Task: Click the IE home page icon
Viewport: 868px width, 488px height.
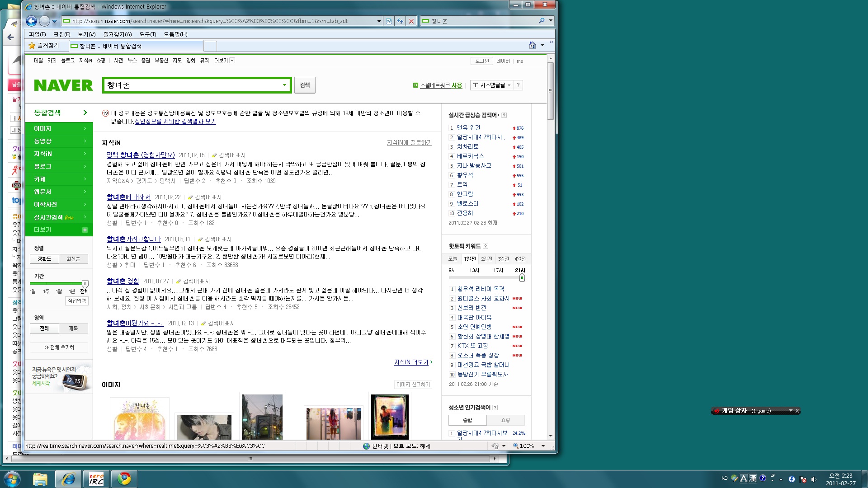Action: (533, 45)
